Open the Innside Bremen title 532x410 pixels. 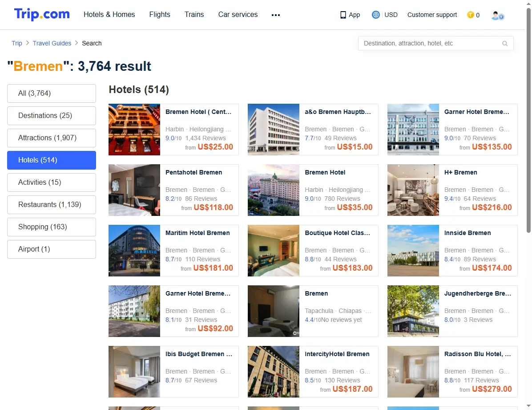click(467, 233)
